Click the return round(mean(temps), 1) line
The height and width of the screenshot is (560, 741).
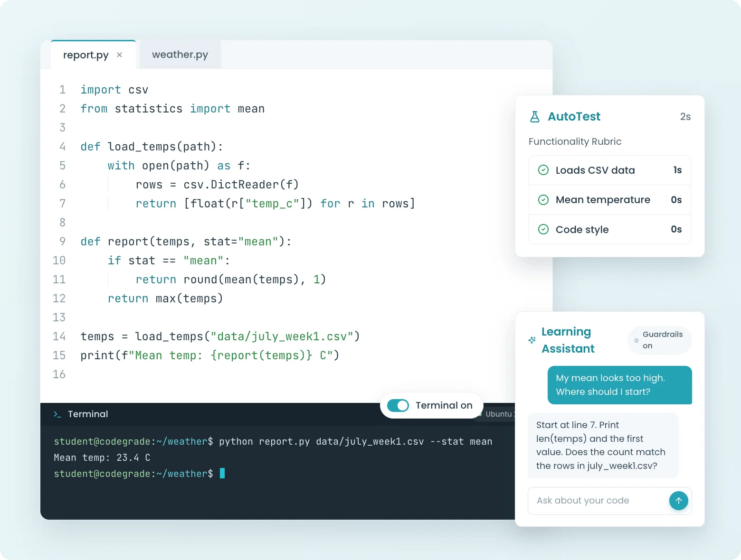[x=231, y=280]
